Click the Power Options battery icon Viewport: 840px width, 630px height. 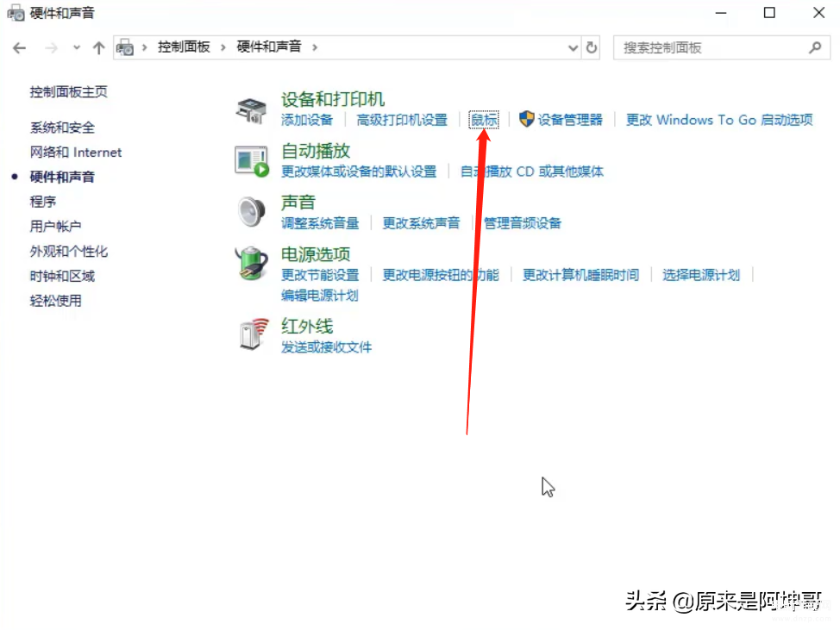[x=251, y=264]
